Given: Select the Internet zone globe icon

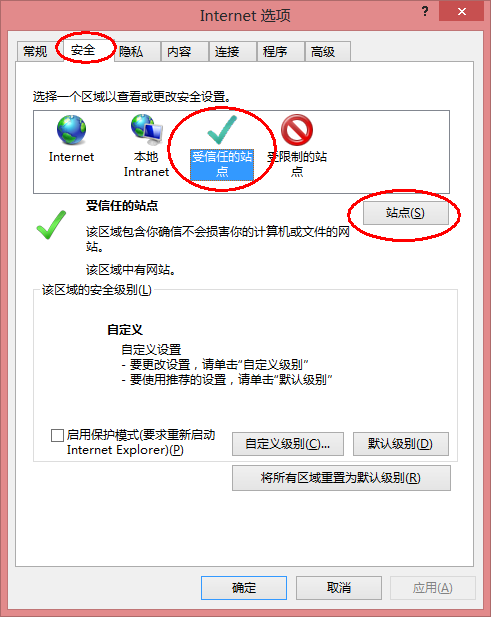Looking at the screenshot, I should pyautogui.click(x=71, y=129).
